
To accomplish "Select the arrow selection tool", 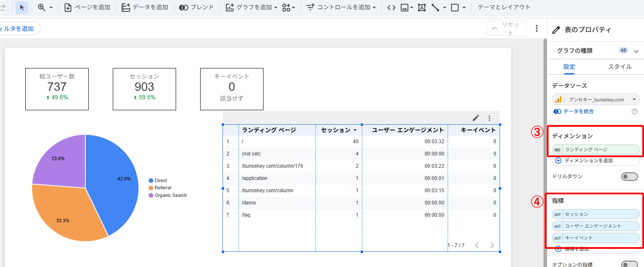I will 22,7.
